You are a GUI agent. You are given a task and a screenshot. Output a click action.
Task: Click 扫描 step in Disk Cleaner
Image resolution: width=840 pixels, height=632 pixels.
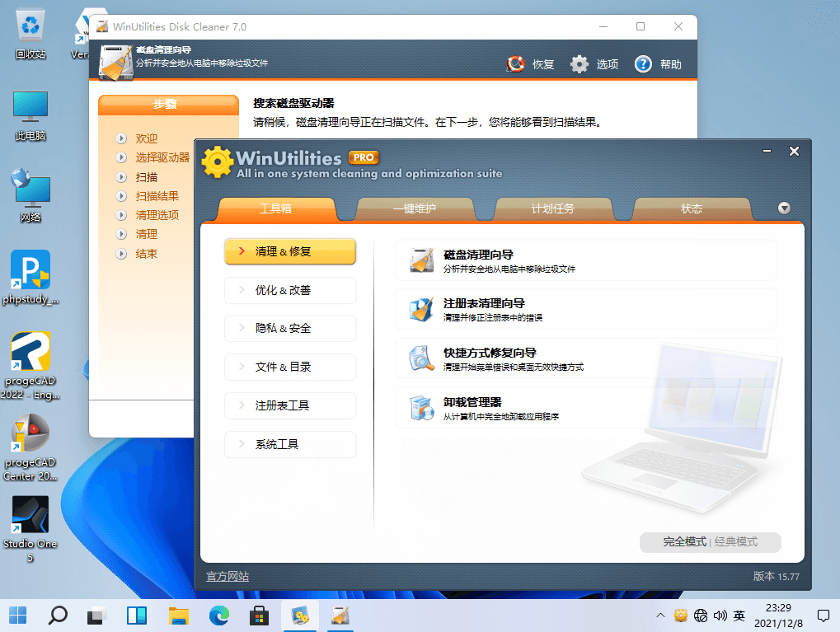point(146,177)
